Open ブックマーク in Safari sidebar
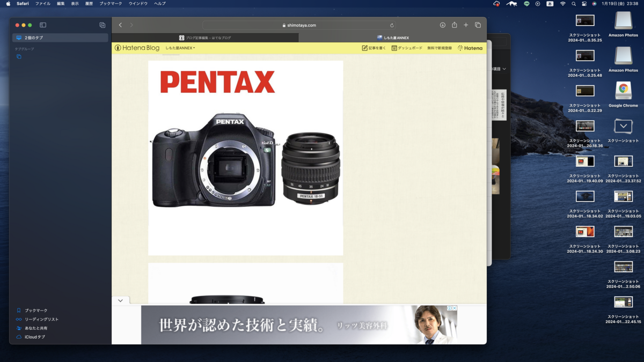 click(32, 311)
